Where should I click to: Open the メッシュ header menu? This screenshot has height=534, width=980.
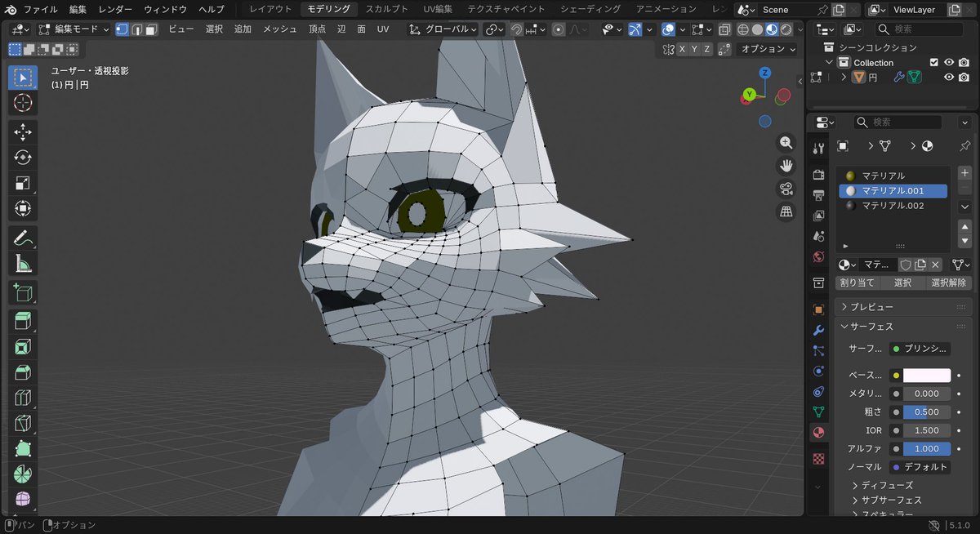pos(279,29)
